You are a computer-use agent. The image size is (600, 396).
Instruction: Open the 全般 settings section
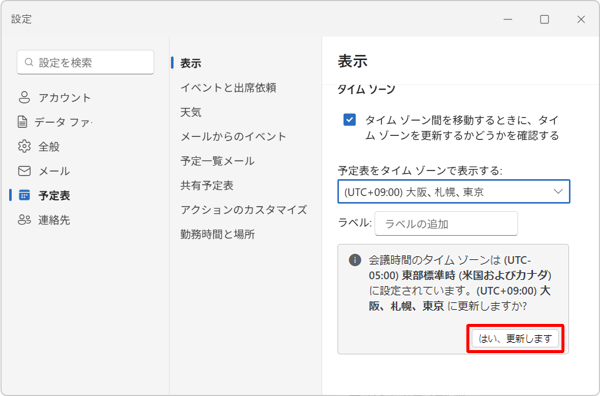pyautogui.click(x=39, y=146)
